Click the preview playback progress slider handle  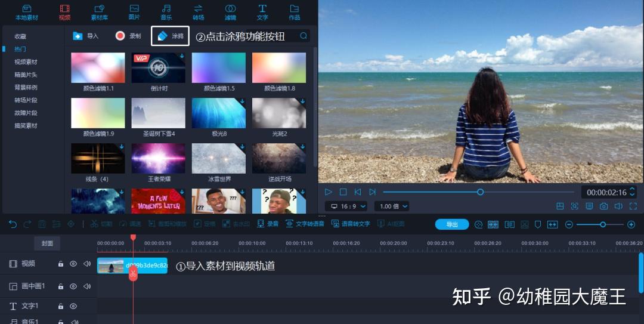click(x=480, y=192)
